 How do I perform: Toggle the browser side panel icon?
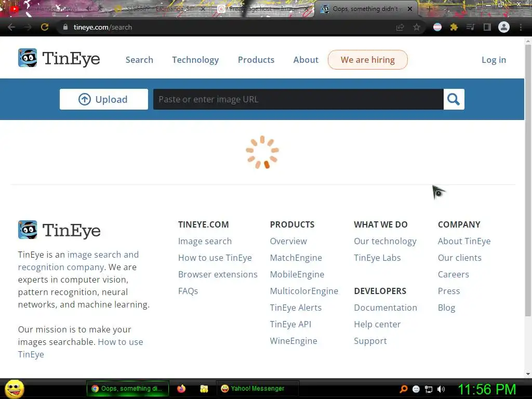tap(487, 27)
